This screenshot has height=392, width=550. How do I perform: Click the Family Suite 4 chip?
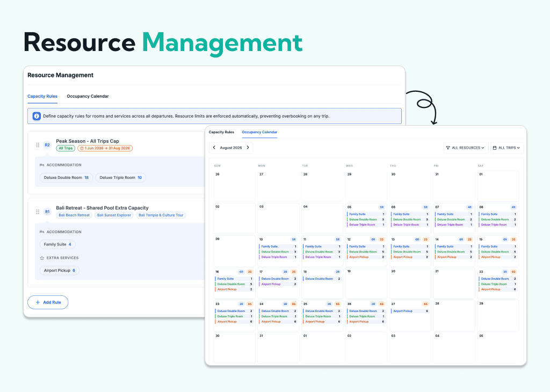click(57, 244)
